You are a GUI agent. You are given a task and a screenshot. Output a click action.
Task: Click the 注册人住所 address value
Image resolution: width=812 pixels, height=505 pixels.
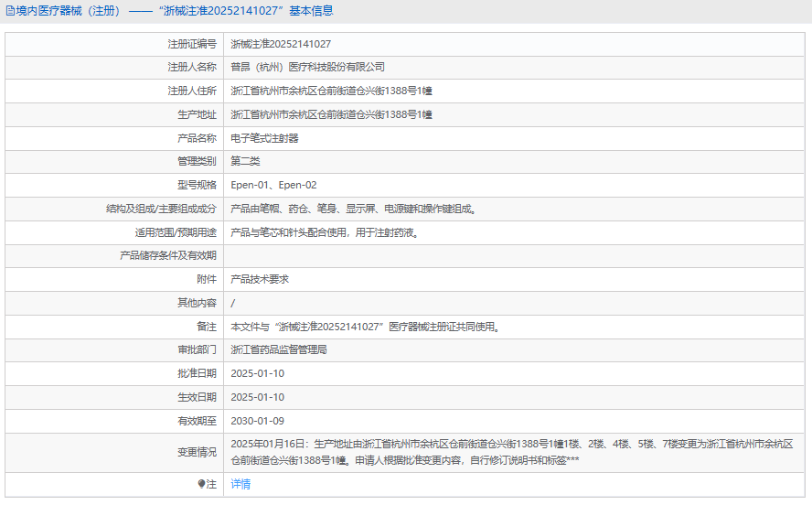pos(331,91)
